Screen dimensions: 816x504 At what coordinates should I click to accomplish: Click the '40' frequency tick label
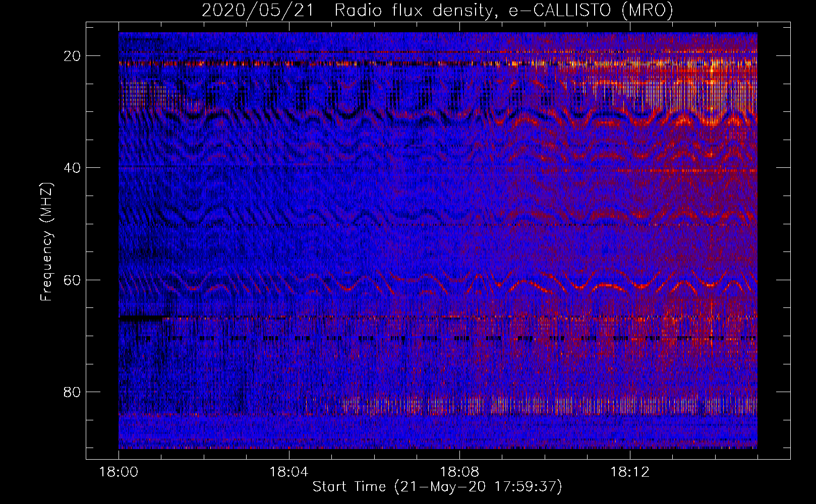[x=72, y=168]
